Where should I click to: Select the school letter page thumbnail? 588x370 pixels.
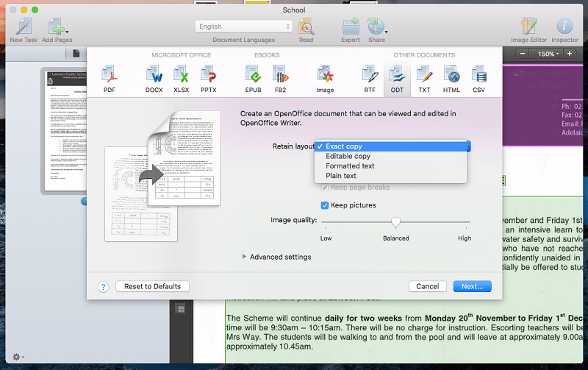coord(65,131)
